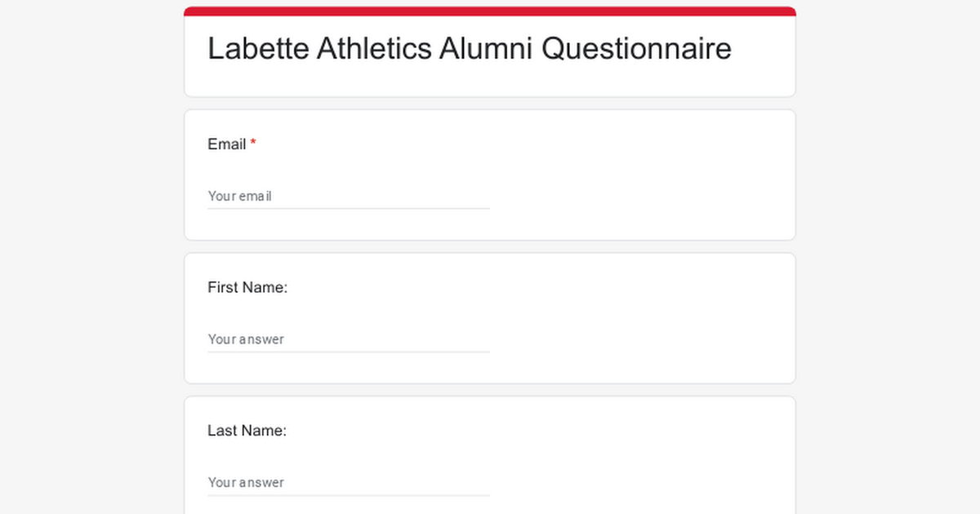This screenshot has width=980, height=514.
Task: Click the red required asterisk beside Email
Action: (x=253, y=144)
